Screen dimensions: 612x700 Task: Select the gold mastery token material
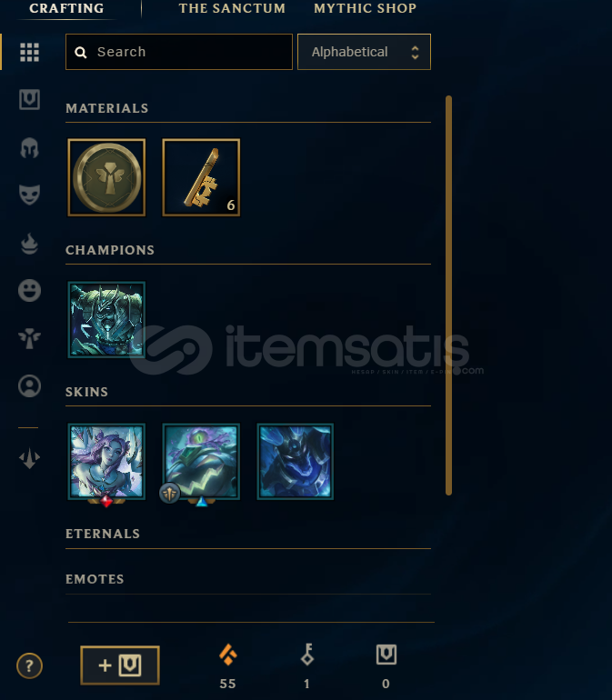point(106,177)
